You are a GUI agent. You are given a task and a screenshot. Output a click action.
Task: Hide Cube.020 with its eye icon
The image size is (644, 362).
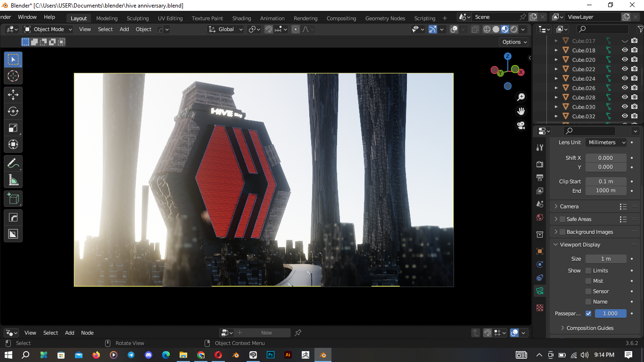(625, 60)
